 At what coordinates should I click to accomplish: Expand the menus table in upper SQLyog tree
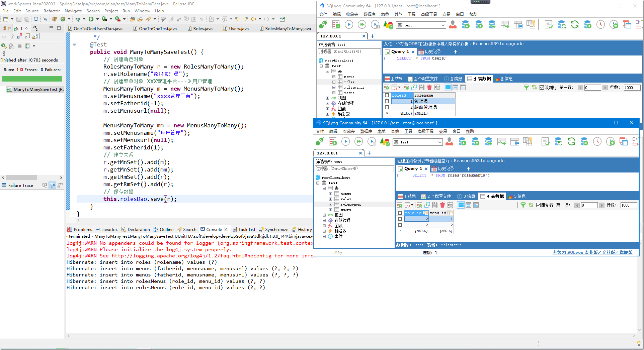(x=334, y=77)
